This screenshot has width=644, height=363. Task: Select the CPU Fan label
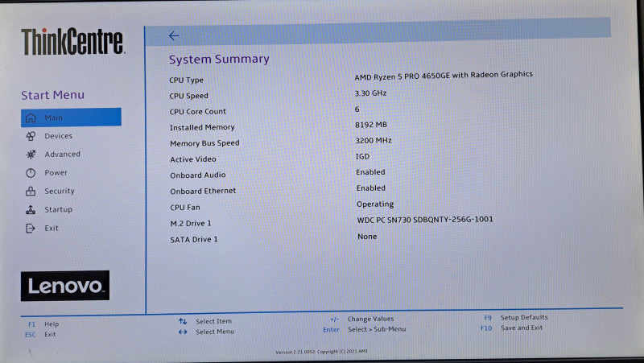click(x=185, y=208)
